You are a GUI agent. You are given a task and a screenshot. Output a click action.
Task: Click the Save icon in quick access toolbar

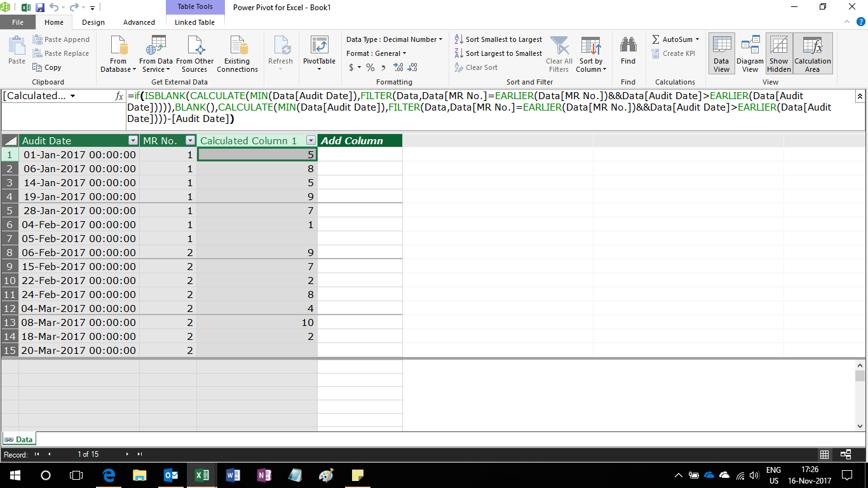(40, 8)
